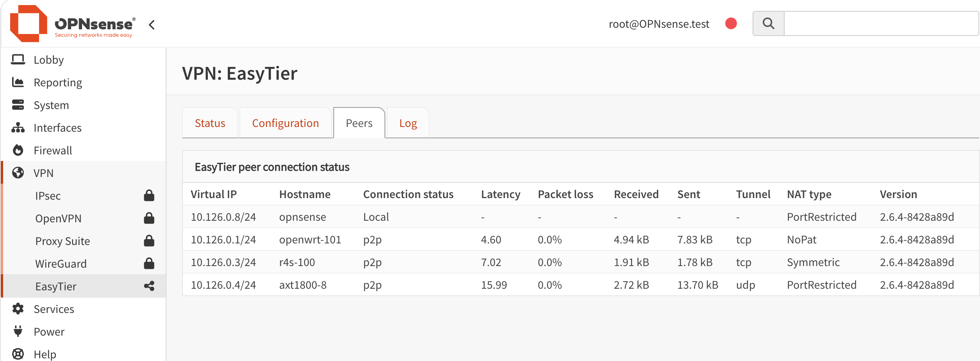The image size is (980, 361).
Task: Click the 15.99 latency value
Action: (x=494, y=285)
